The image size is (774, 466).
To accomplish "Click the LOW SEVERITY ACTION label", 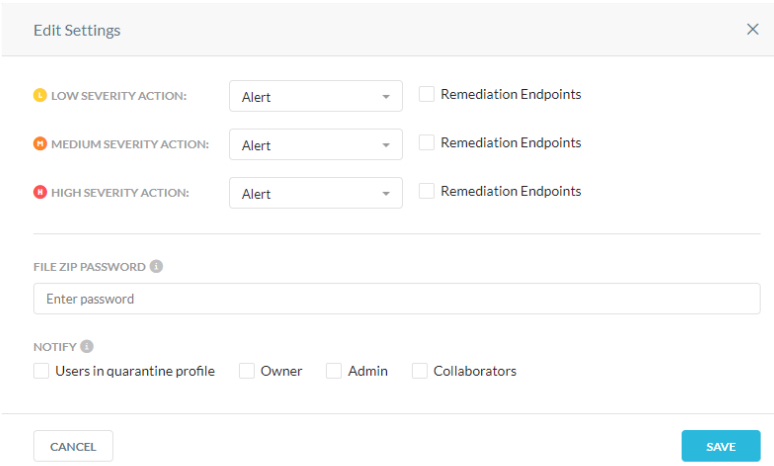I will tap(119, 96).
